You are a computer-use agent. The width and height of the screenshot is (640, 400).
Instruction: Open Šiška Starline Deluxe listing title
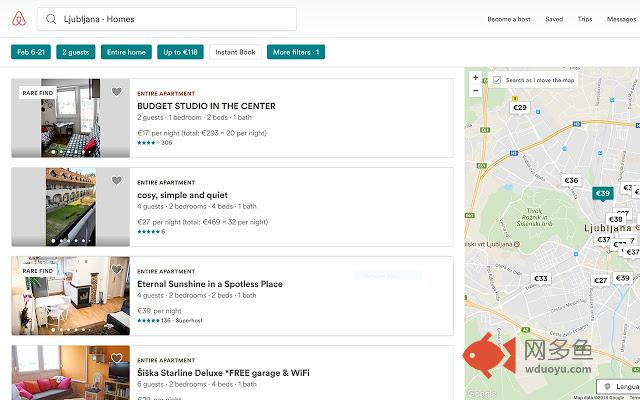[223, 373]
